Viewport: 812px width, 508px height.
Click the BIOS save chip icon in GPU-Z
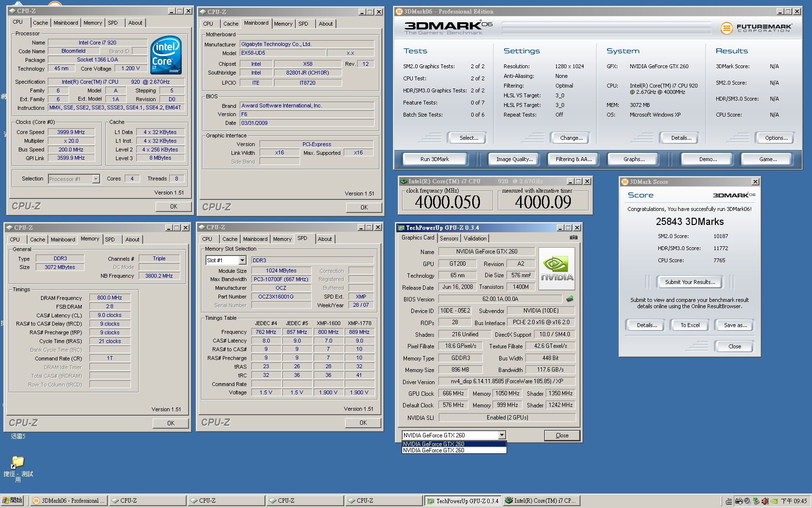tap(570, 299)
